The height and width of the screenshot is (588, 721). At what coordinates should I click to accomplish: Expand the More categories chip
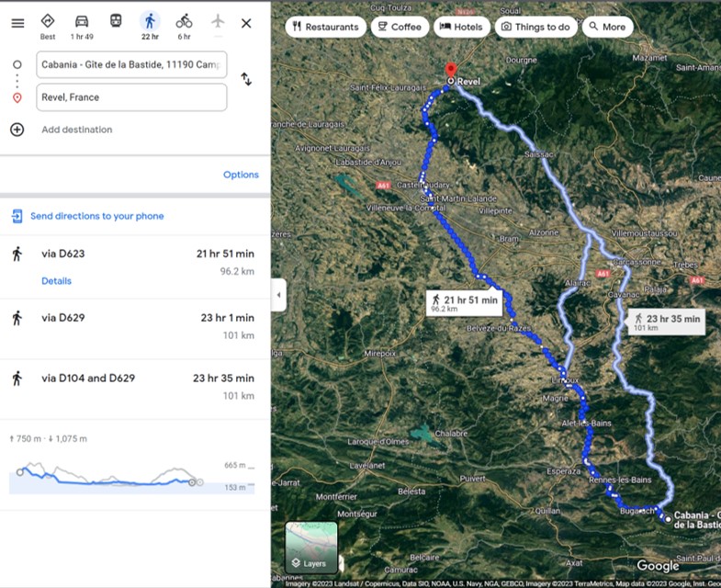point(607,27)
